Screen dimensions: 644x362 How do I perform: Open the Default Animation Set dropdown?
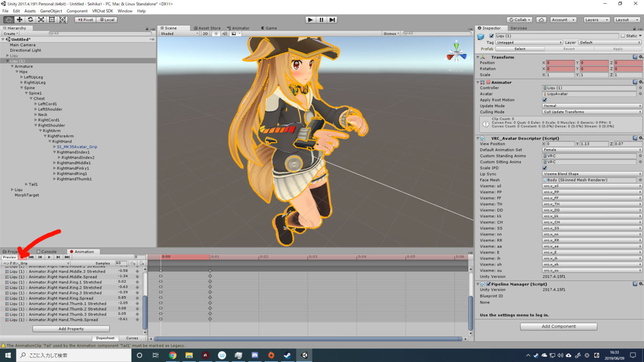(x=592, y=150)
